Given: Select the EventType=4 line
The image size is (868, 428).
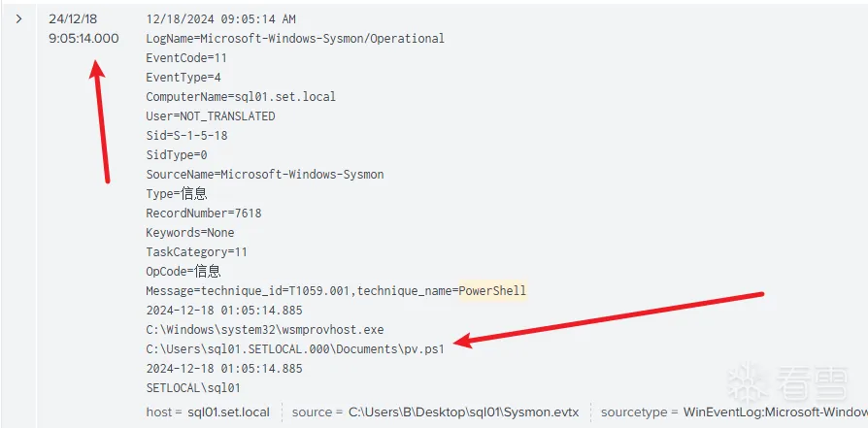Looking at the screenshot, I should click(184, 77).
